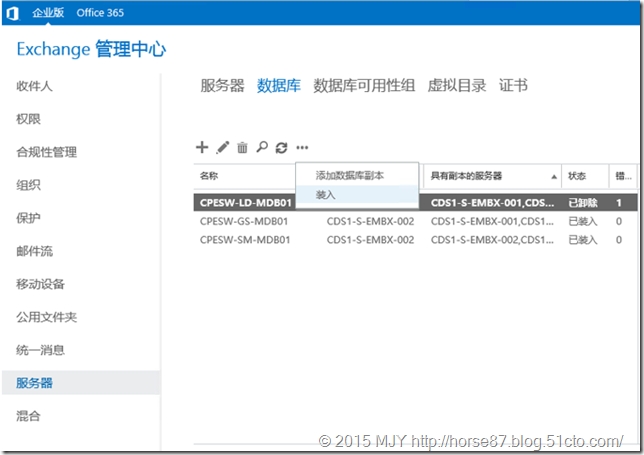Click the edit pencil icon
The width and height of the screenshot is (644, 455).
tap(223, 147)
